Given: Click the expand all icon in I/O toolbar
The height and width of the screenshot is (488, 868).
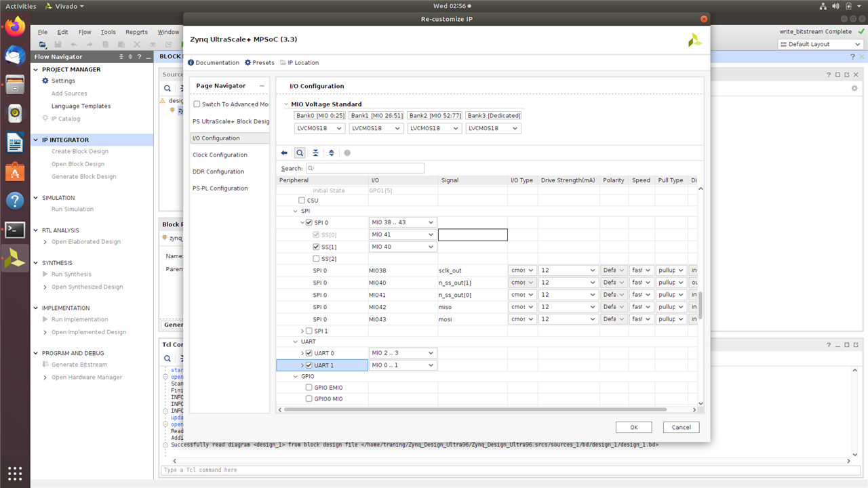Looking at the screenshot, I should (x=331, y=153).
